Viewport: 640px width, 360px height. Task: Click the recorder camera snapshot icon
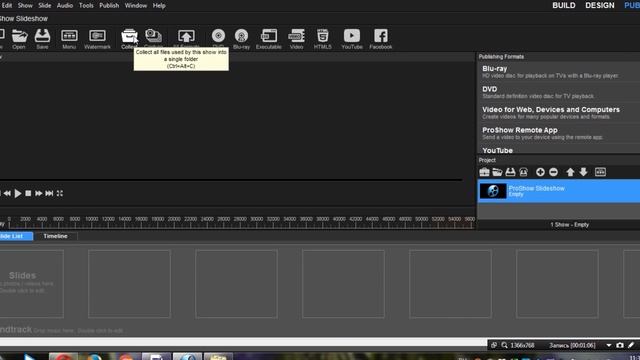pos(620,345)
